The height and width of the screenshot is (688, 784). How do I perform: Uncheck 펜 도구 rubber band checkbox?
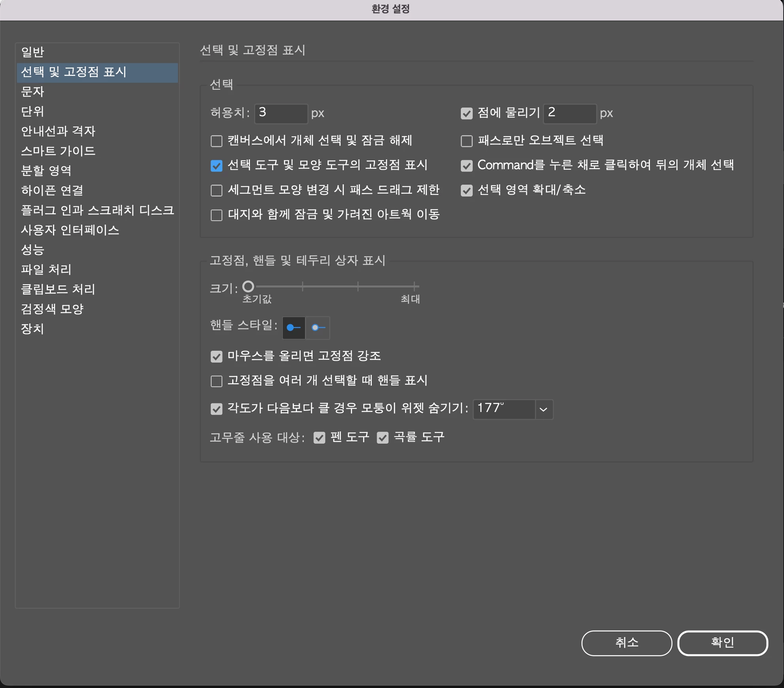[x=319, y=438]
